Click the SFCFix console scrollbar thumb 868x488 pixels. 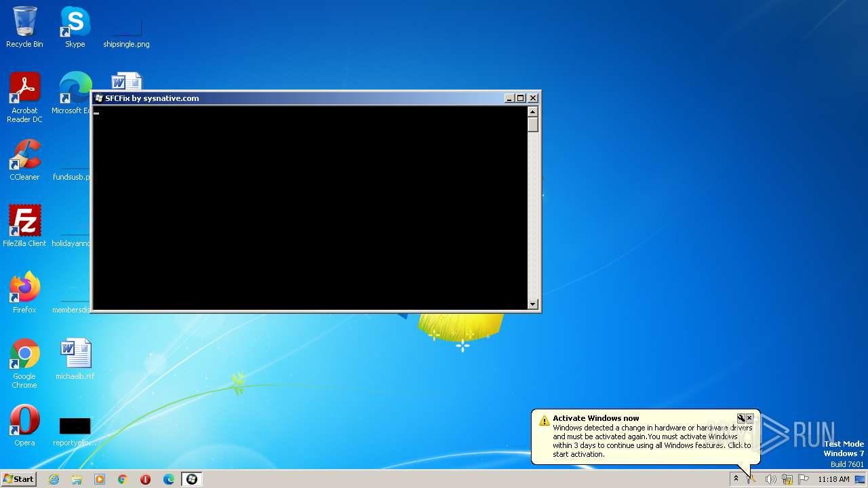[533, 125]
